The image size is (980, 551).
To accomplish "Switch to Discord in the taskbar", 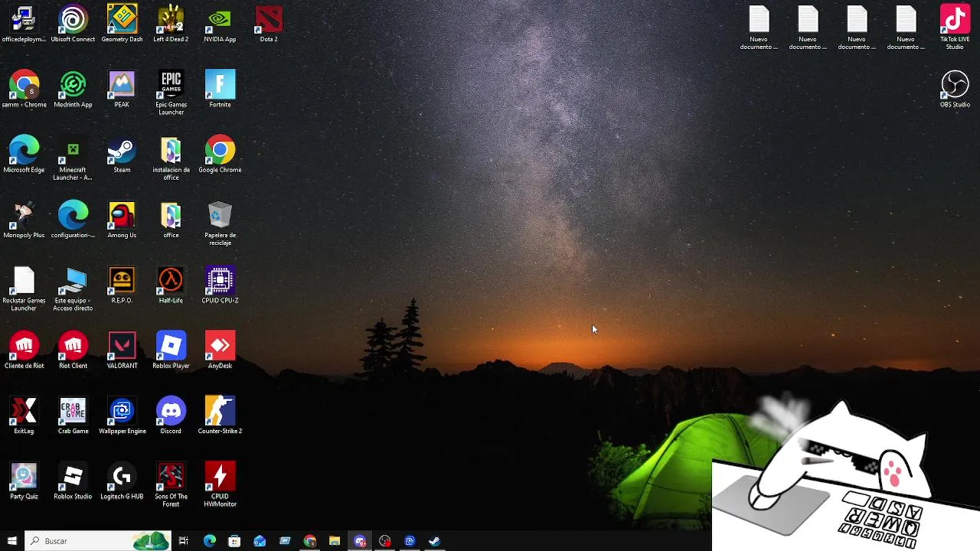I will coord(360,541).
